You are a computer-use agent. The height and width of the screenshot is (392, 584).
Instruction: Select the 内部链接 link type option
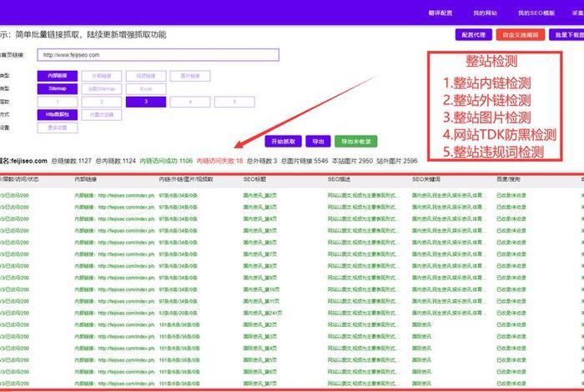pyautogui.click(x=58, y=76)
